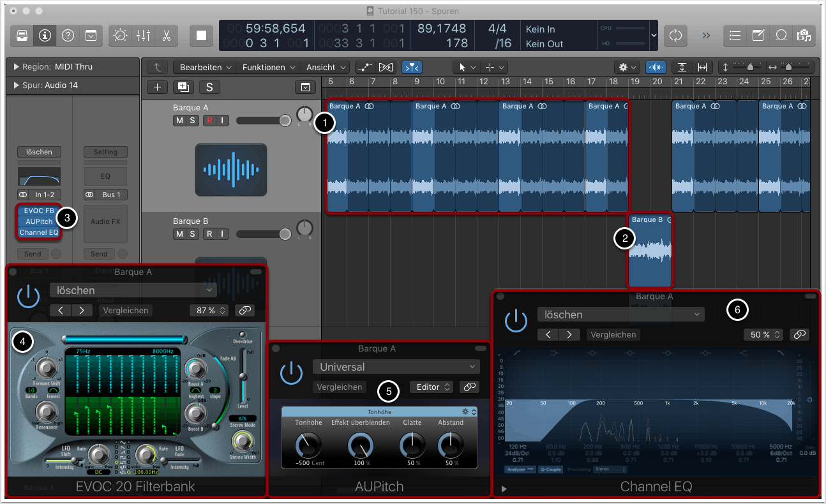Open the Note Pad panel
Screen dimensions: 826x504
758,35
